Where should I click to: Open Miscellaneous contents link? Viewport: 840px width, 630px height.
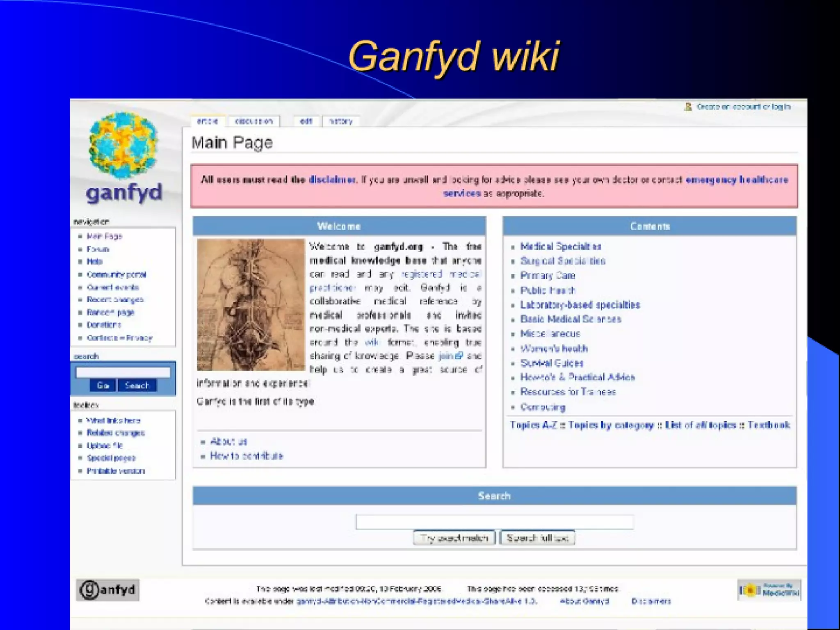(550, 334)
